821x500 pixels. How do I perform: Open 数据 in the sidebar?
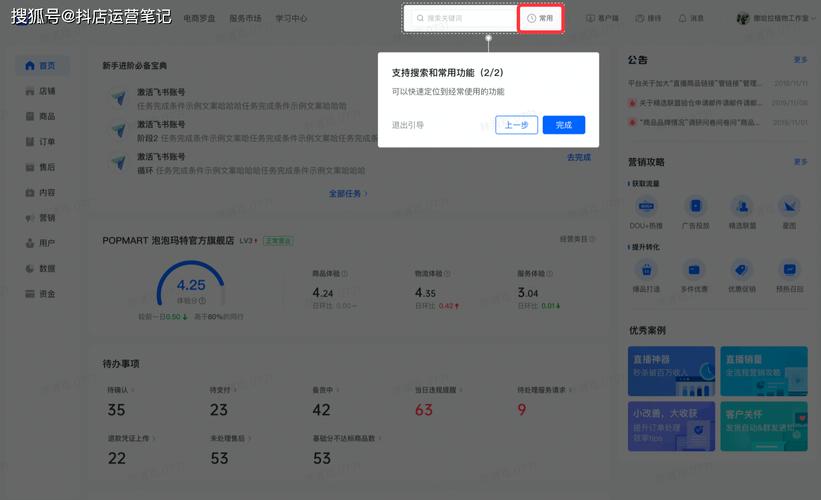pos(40,269)
